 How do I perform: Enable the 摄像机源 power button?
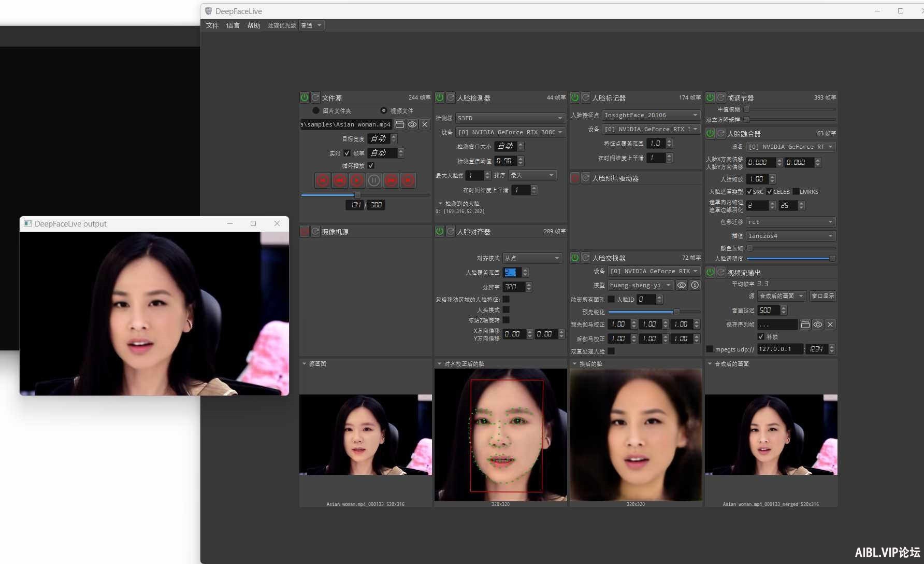coord(305,231)
